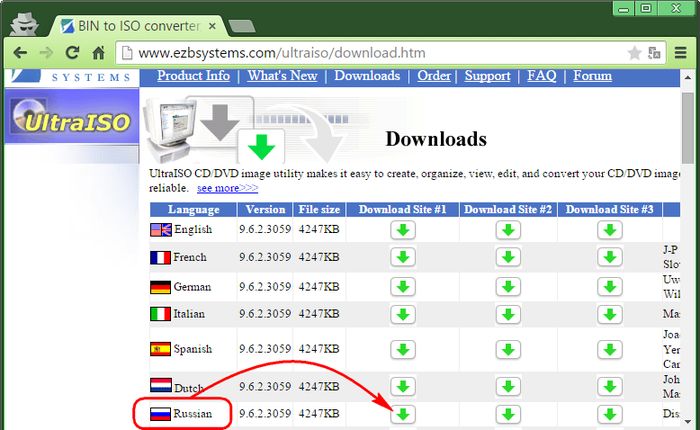Viewport: 700px width, 430px height.
Task: Click the address bar URL field
Action: pyautogui.click(x=350, y=52)
